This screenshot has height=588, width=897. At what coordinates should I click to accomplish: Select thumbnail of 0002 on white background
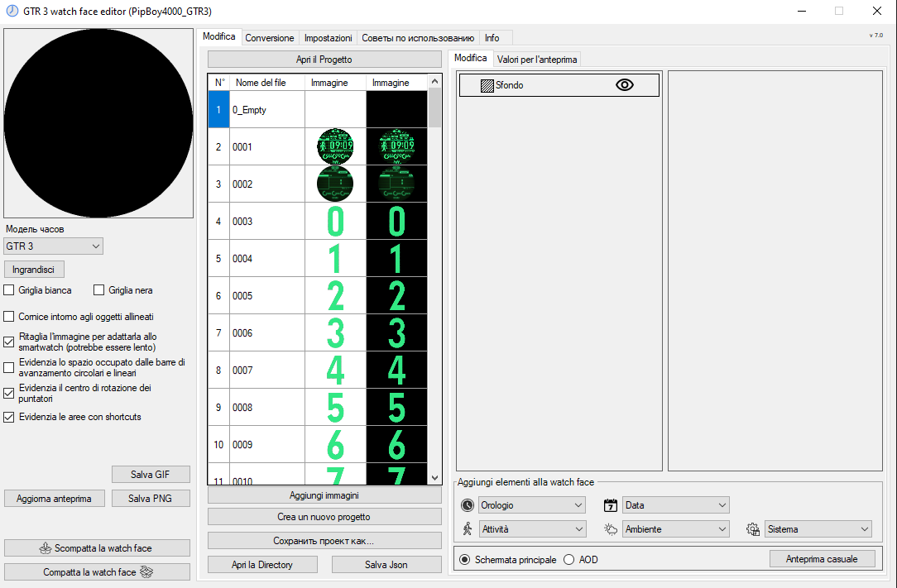click(x=335, y=184)
